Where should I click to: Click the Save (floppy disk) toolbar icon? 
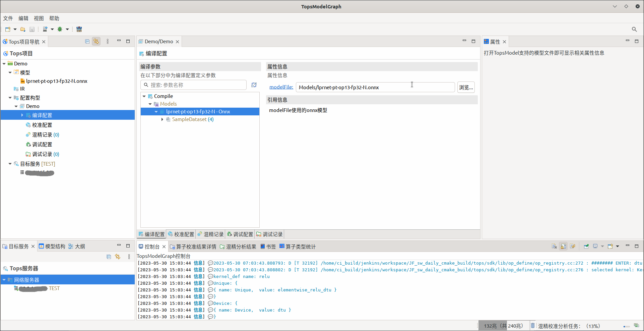(x=32, y=29)
